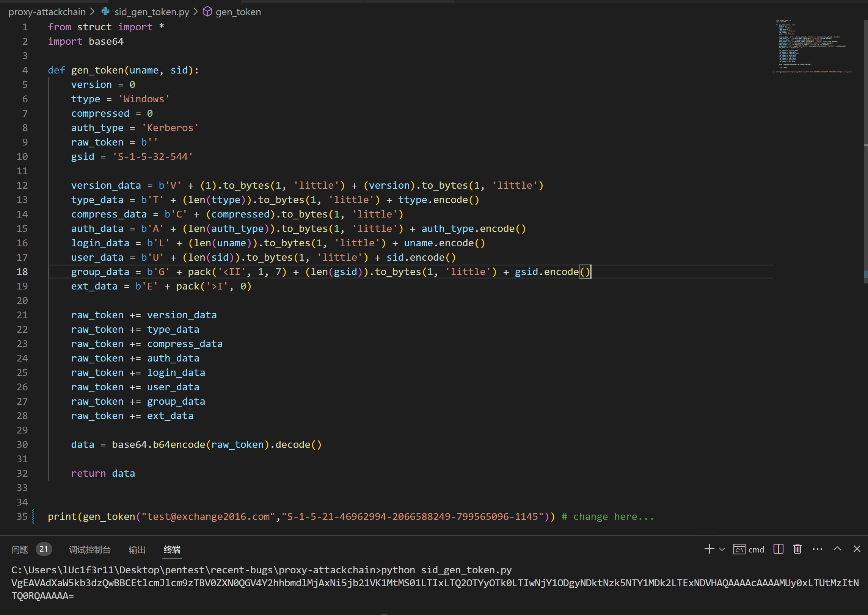
Task: Click the problems count badge 21
Action: pyautogui.click(x=44, y=549)
